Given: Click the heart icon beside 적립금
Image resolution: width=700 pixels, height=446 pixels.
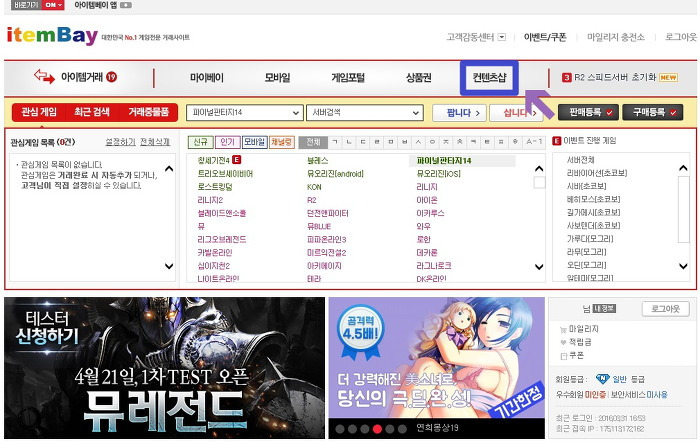Looking at the screenshot, I should [x=563, y=342].
